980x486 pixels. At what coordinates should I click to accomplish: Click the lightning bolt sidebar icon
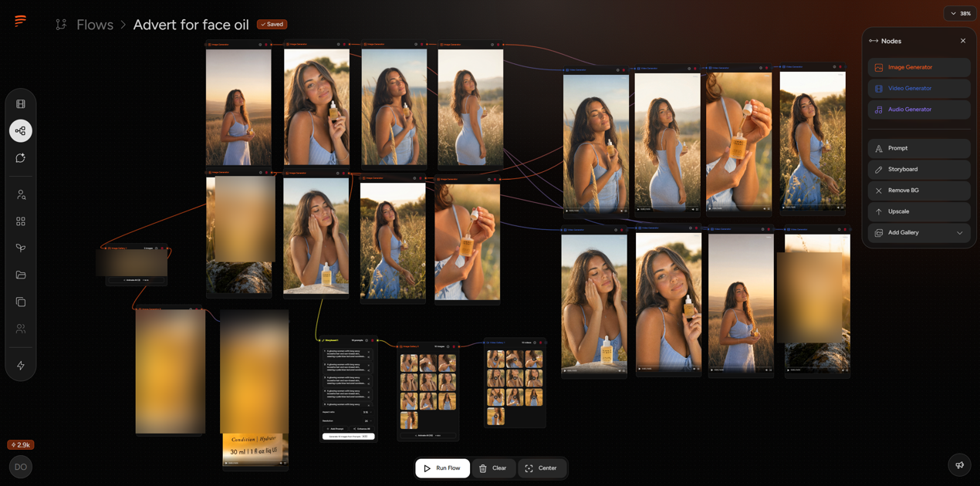click(x=21, y=366)
